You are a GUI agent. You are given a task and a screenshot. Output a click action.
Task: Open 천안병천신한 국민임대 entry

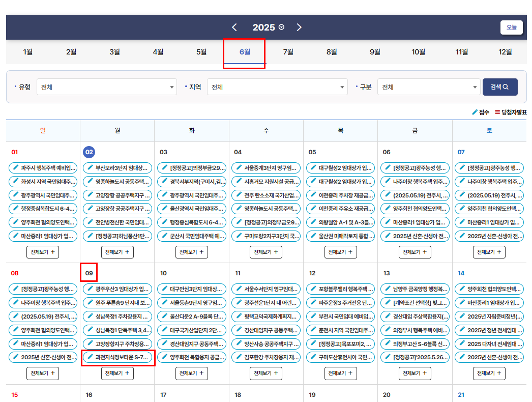click(x=117, y=222)
